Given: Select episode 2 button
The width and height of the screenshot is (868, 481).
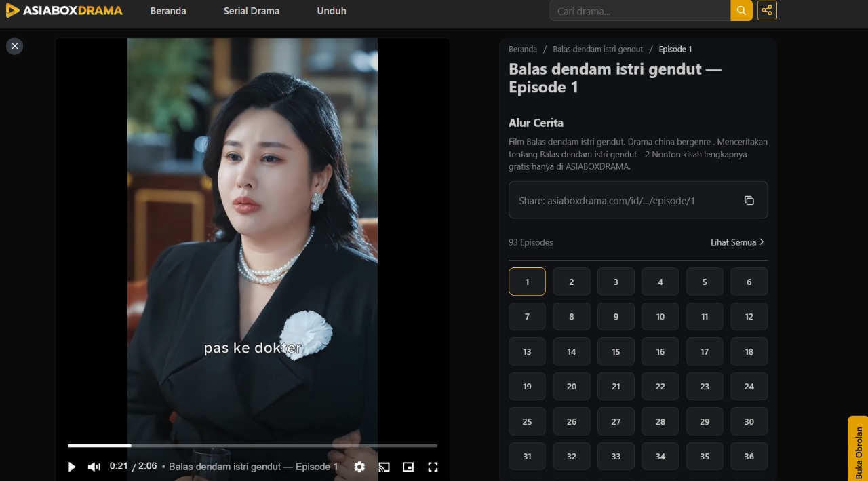Looking at the screenshot, I should pyautogui.click(x=572, y=282).
